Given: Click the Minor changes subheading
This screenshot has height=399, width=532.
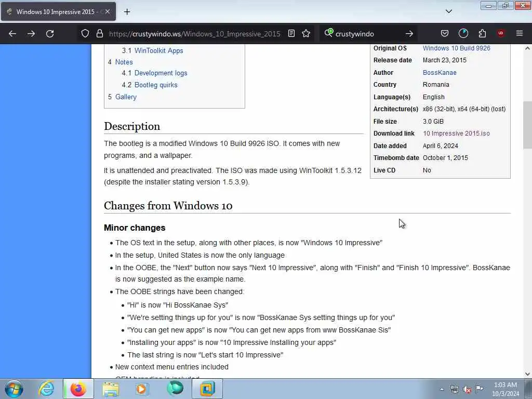Looking at the screenshot, I should [x=135, y=228].
